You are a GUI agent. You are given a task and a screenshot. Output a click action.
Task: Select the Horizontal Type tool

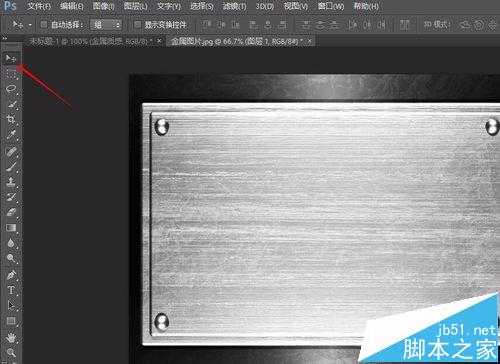click(x=11, y=290)
